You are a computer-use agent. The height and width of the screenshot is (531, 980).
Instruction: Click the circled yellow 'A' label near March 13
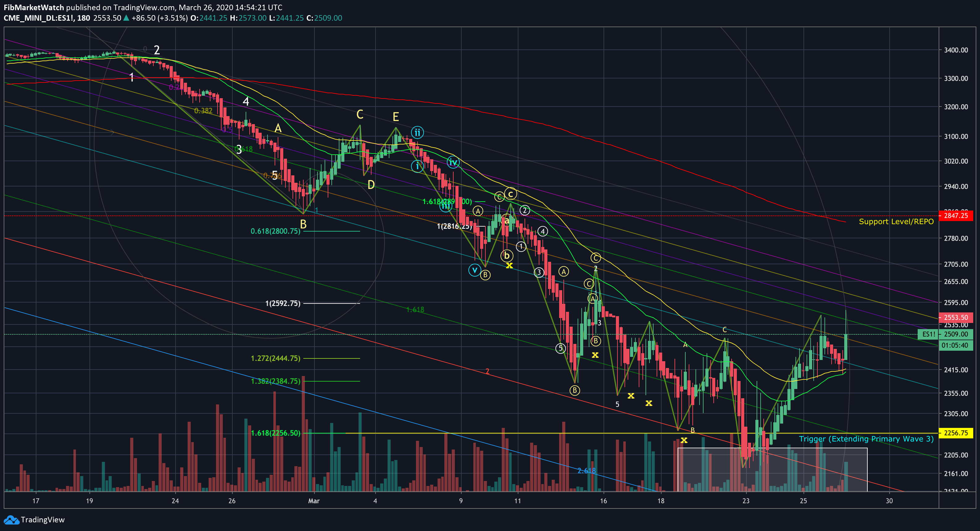564,271
